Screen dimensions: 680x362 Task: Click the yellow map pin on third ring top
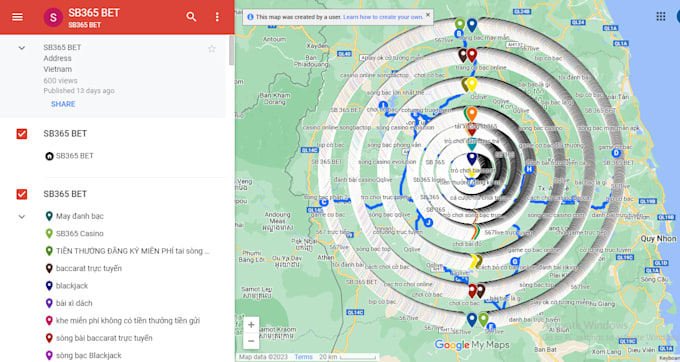coord(472,85)
